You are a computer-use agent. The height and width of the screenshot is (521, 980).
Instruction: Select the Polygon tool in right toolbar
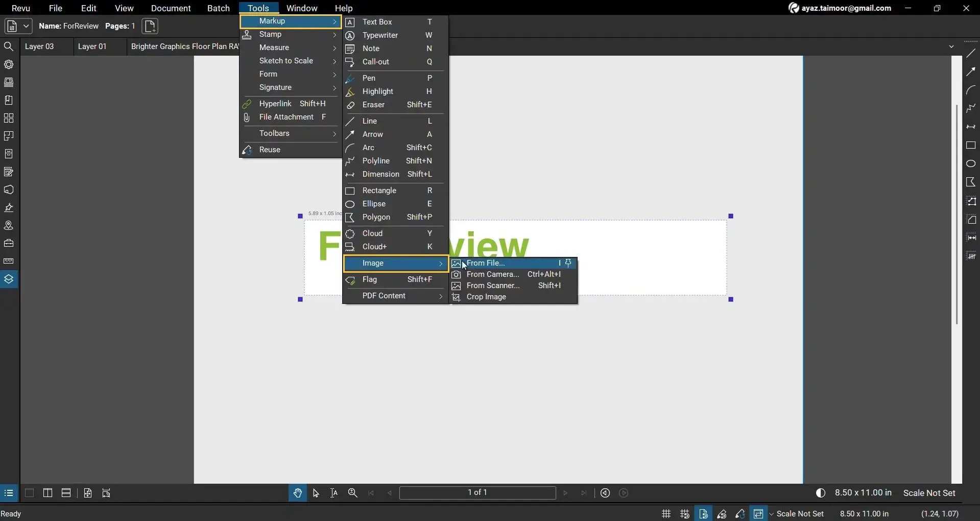tap(971, 182)
